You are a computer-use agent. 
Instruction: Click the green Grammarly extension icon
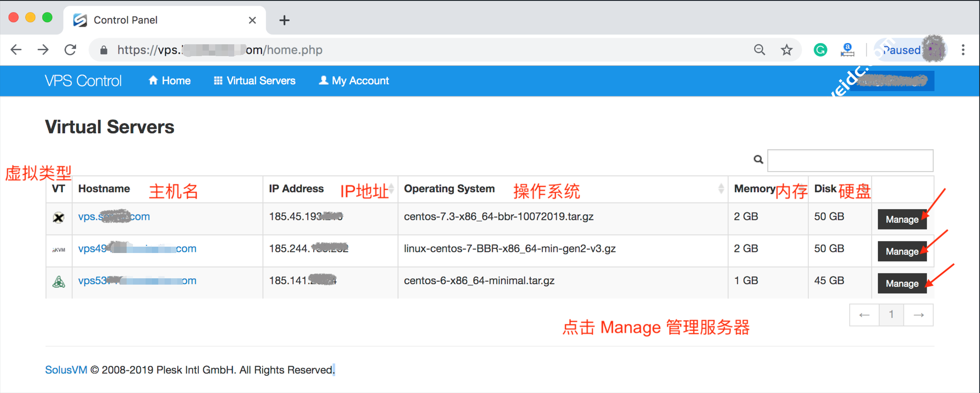pyautogui.click(x=820, y=50)
